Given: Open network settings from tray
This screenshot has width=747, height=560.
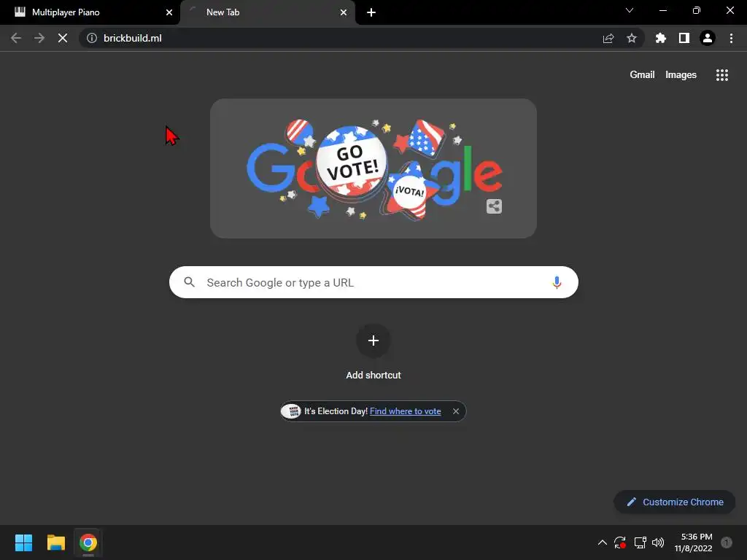Looking at the screenshot, I should pyautogui.click(x=640, y=542).
